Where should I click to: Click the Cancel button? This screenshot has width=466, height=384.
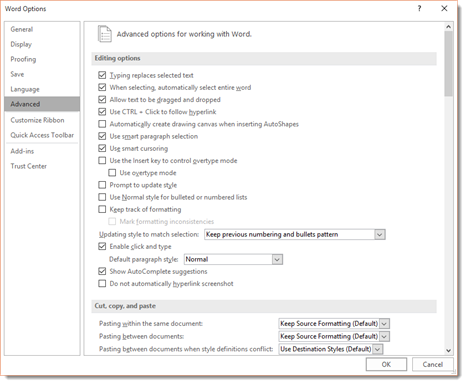pos(433,364)
